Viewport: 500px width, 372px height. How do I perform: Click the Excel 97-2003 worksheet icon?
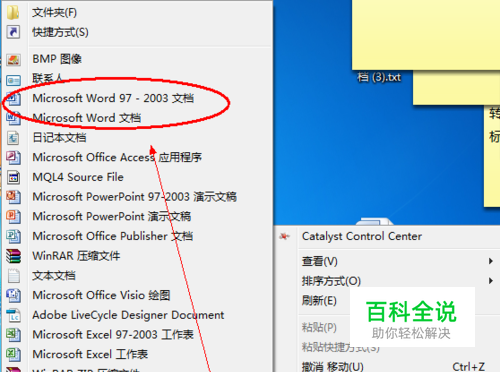coord(13,334)
